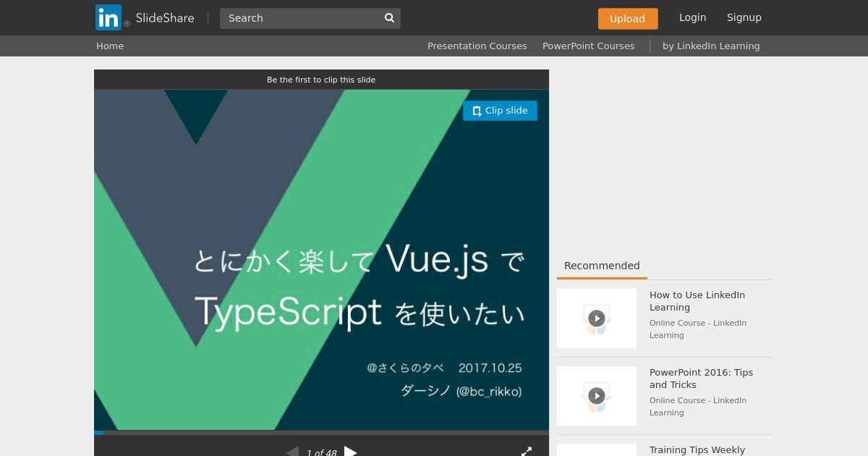
Task: Open the LinkedIn SlideShare logo home
Action: click(x=145, y=17)
